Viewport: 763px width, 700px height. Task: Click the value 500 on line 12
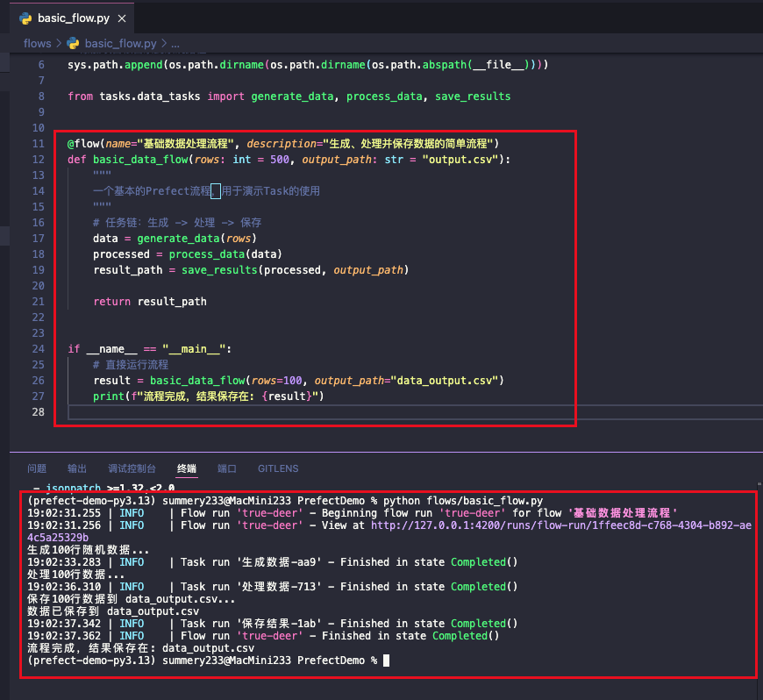coord(279,160)
